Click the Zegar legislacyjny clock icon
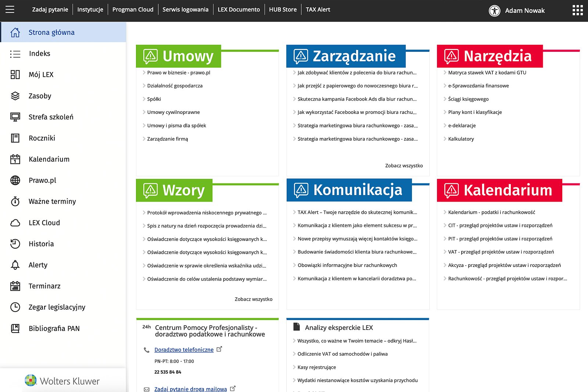Image resolution: width=588 pixels, height=392 pixels. click(15, 307)
